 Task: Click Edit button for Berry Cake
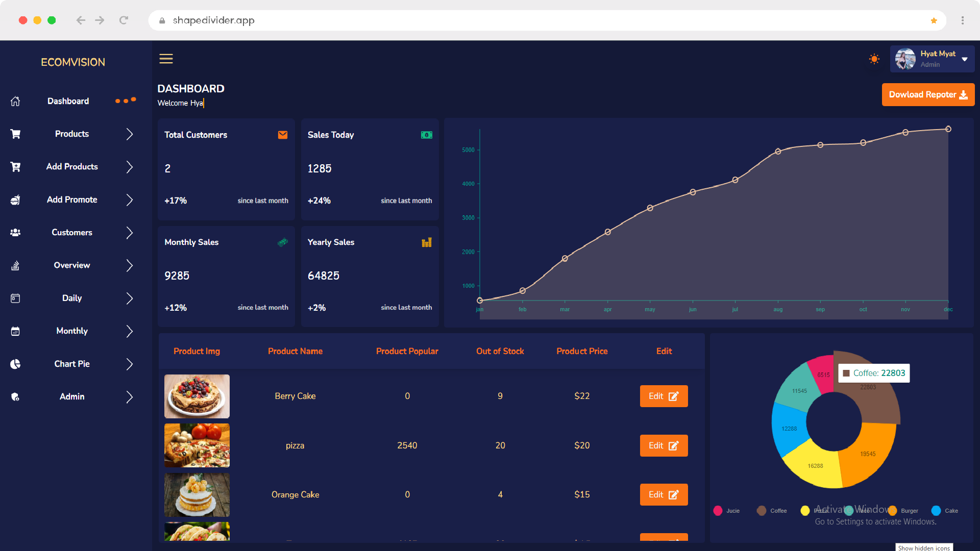click(x=663, y=396)
